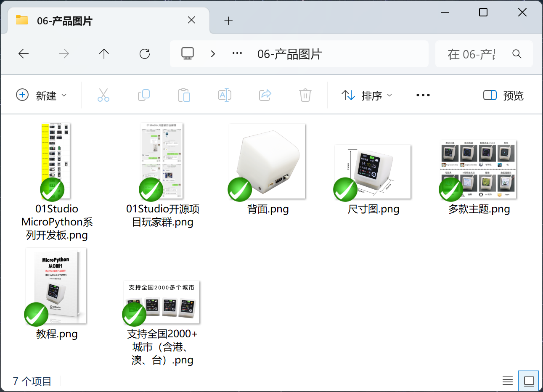Go forward with the right arrow
The width and height of the screenshot is (543, 392).
tap(64, 53)
